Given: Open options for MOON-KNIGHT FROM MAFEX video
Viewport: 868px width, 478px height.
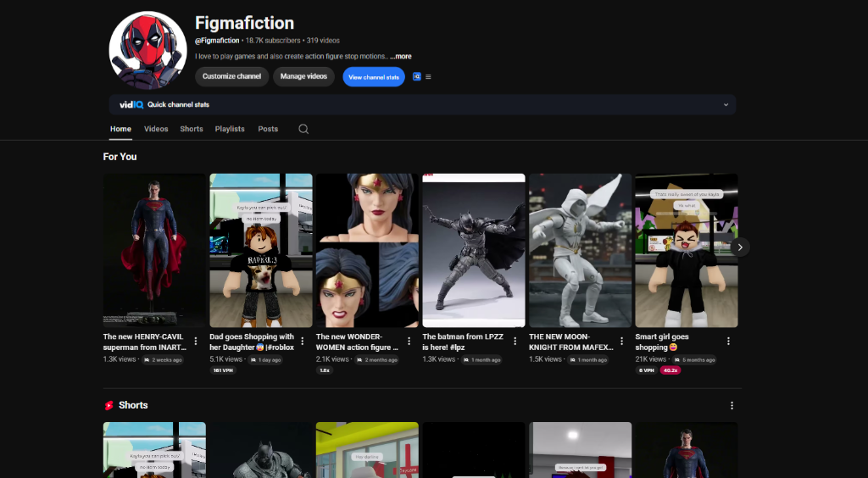Looking at the screenshot, I should [x=621, y=342].
